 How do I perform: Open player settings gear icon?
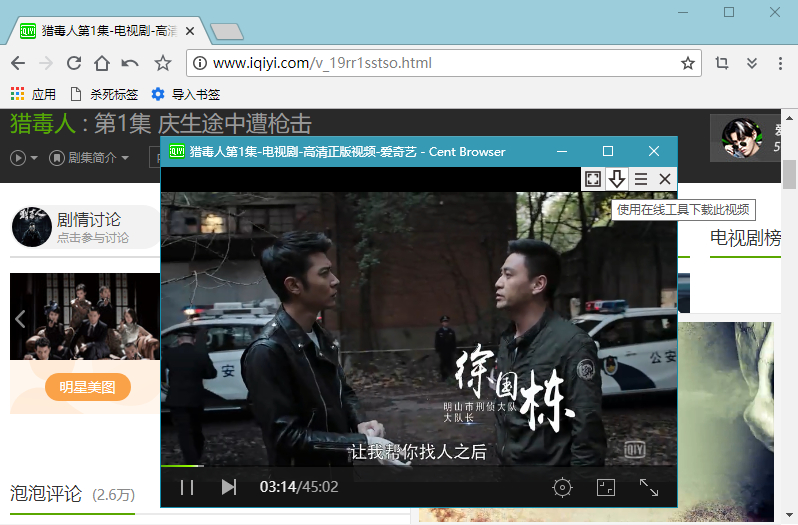coord(562,487)
